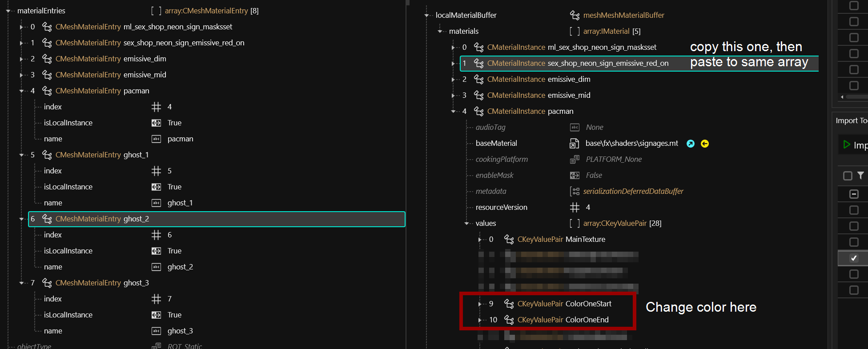Tick the checkbox left of the filter icon

pos(848,176)
